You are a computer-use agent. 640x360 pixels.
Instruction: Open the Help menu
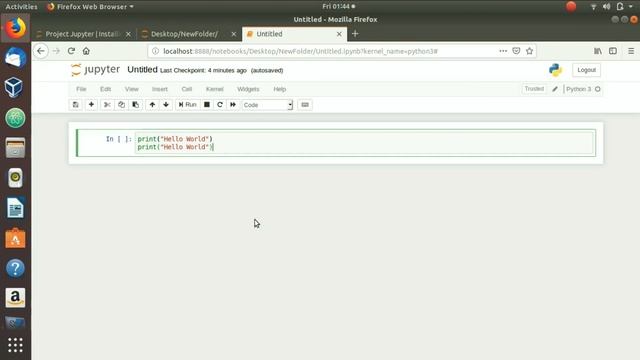(x=280, y=89)
